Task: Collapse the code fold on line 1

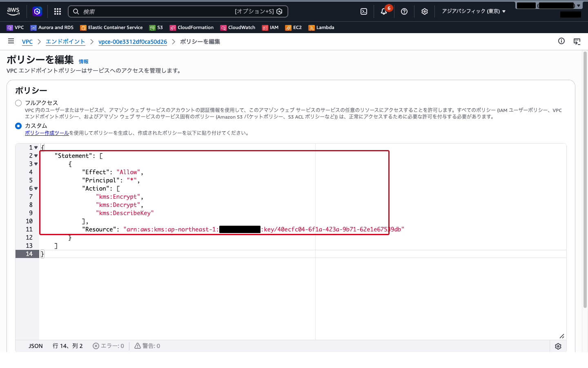Action: pos(36,148)
